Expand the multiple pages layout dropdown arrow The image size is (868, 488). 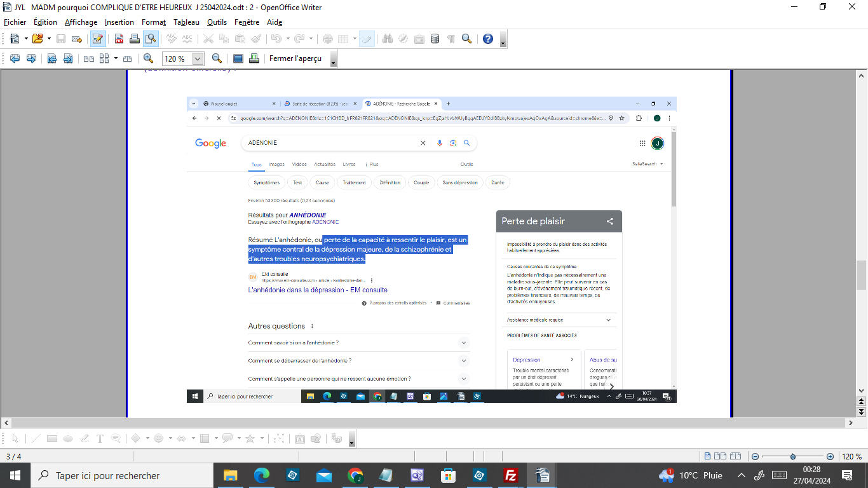pyautogui.click(x=116, y=58)
